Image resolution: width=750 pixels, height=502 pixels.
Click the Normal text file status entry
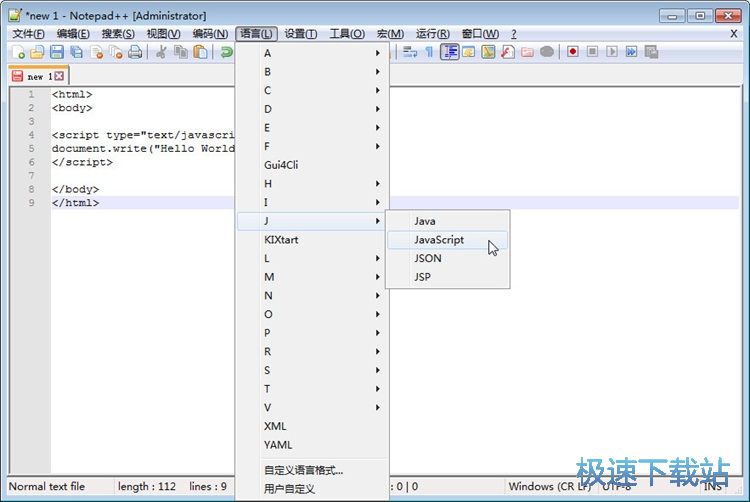47,486
